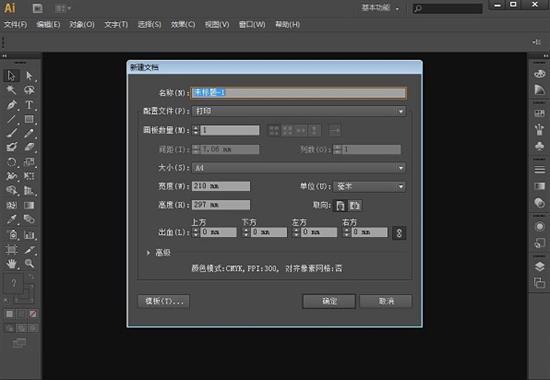Activate the Type tool
550x380 pixels.
tap(29, 105)
